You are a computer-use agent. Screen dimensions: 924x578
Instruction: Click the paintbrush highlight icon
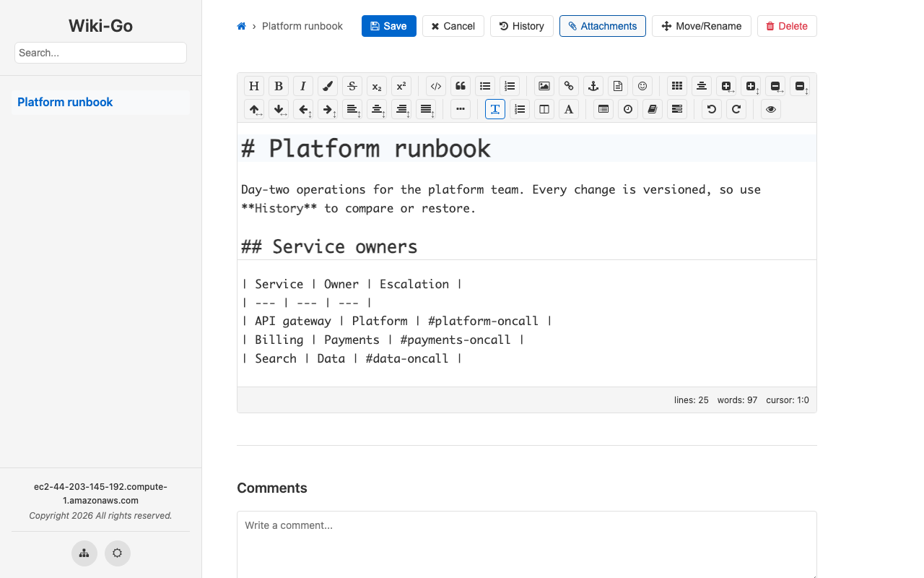click(x=328, y=86)
